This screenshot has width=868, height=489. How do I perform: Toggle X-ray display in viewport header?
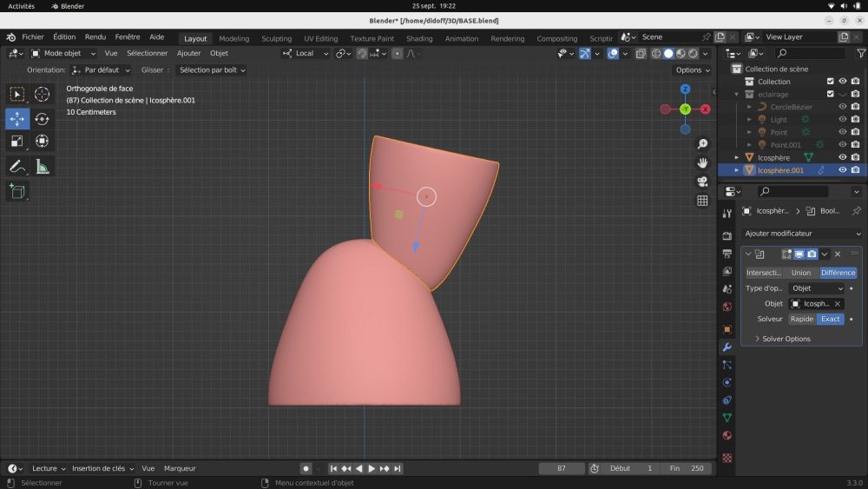tap(641, 54)
